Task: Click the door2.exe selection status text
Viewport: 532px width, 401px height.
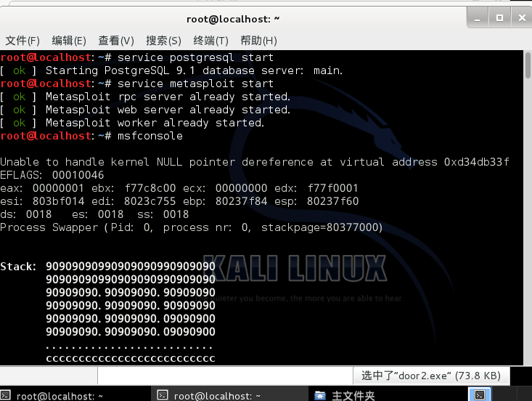Action: click(431, 376)
